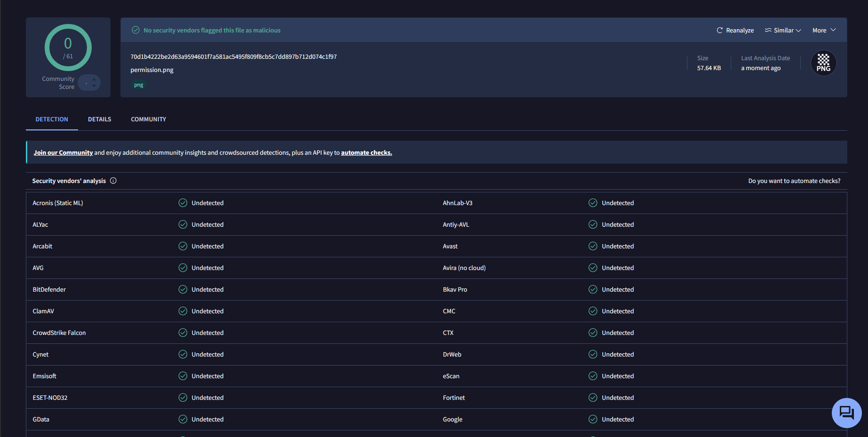The height and width of the screenshot is (437, 868).
Task: Switch to the DETAILS tab
Action: point(100,119)
